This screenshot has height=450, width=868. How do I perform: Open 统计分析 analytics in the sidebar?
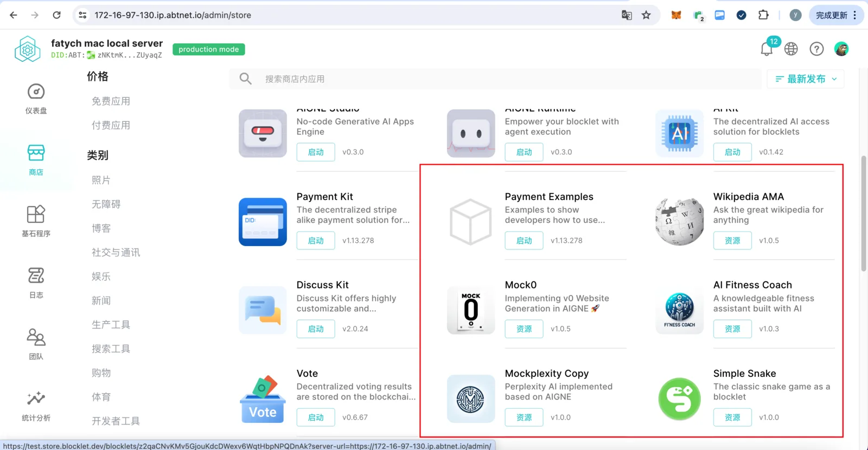point(36,406)
